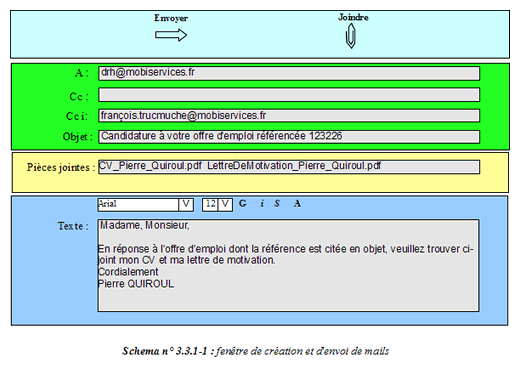
Task: Click the A text color icon
Action: (297, 203)
